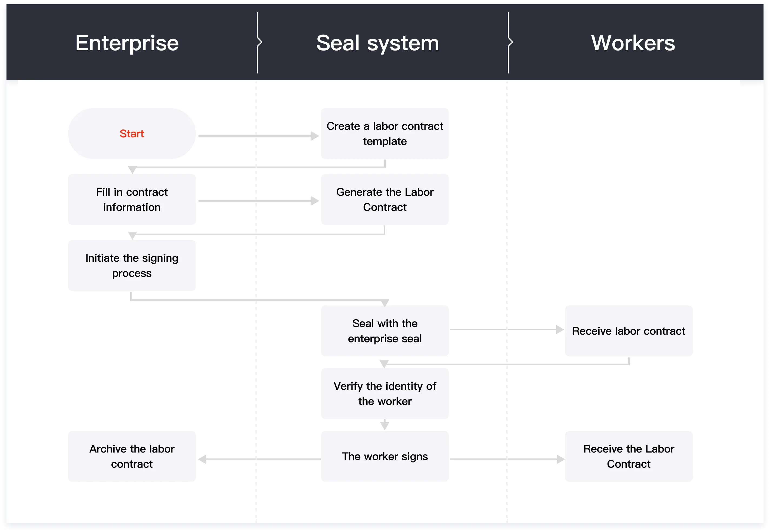Viewport: 770px width, 532px height.
Task: Click the Enterprise column header
Action: [x=127, y=43]
